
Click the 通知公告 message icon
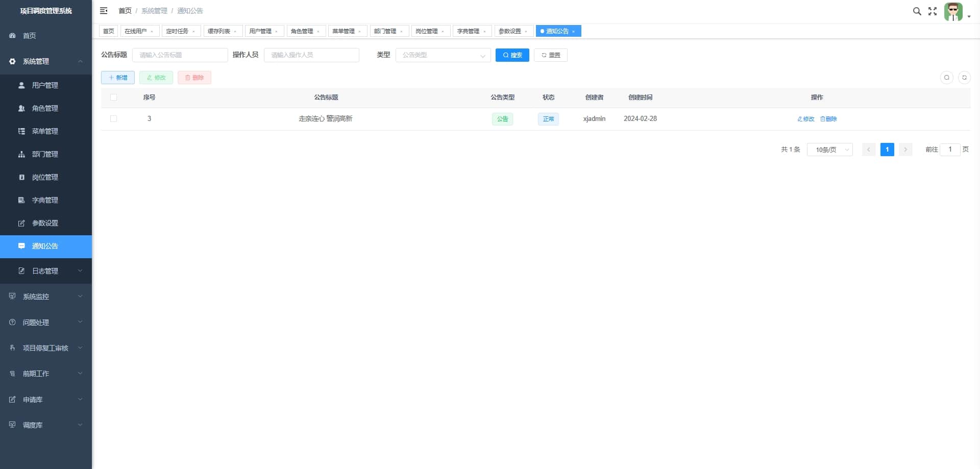(x=21, y=246)
